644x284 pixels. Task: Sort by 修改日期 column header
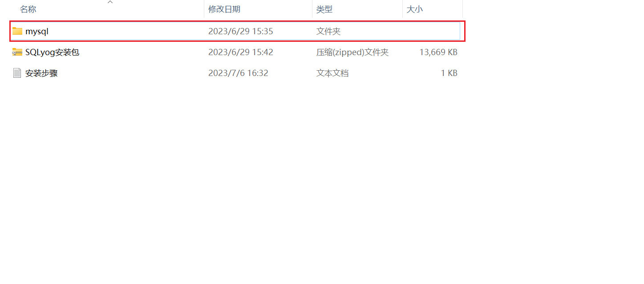[x=224, y=9]
